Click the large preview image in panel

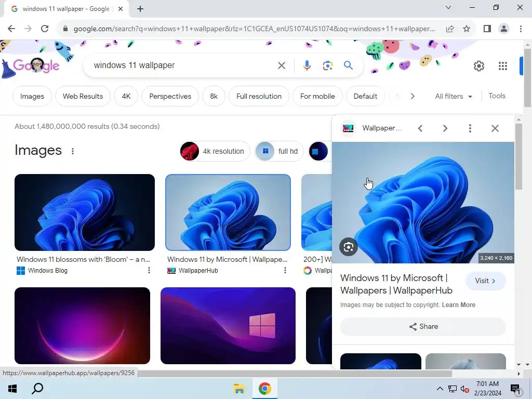(x=423, y=203)
